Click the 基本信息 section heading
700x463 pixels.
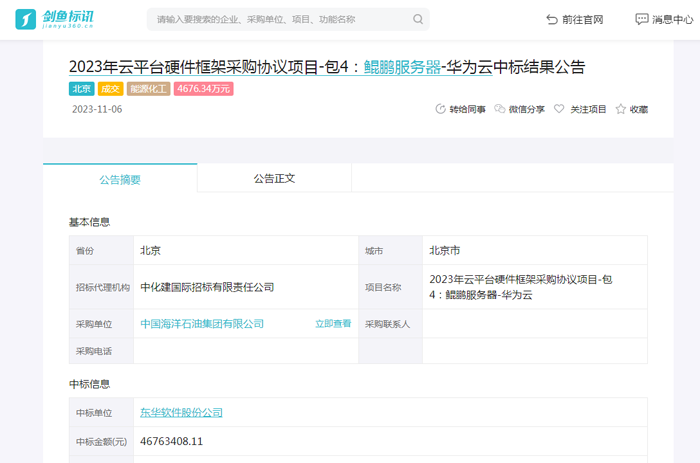coord(89,222)
